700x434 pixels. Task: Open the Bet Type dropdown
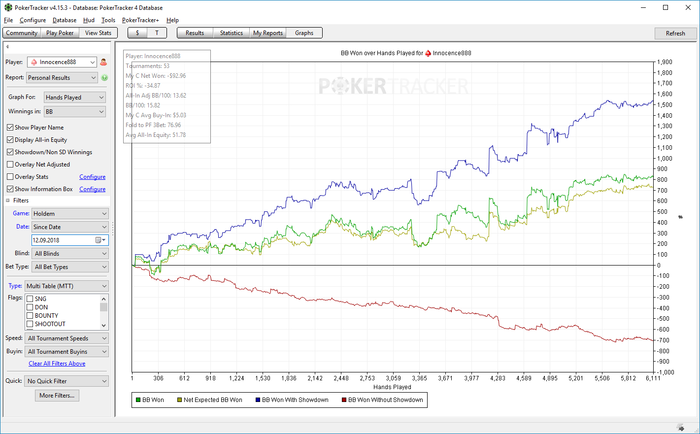70,267
